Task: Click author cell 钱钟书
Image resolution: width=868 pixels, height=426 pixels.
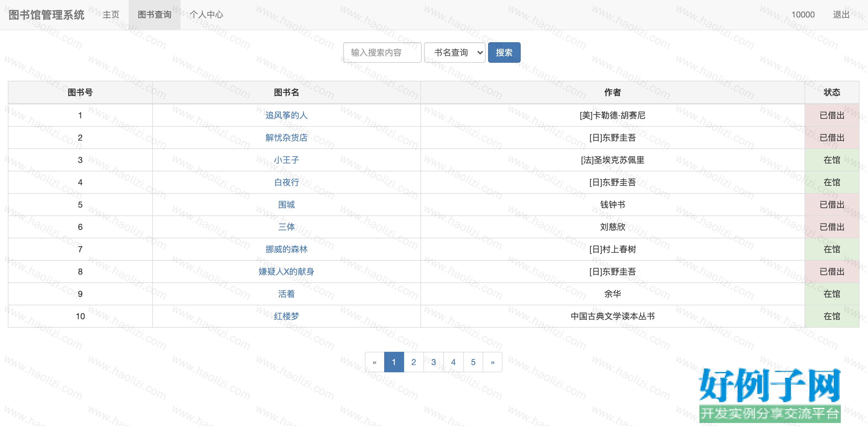Action: 612,205
